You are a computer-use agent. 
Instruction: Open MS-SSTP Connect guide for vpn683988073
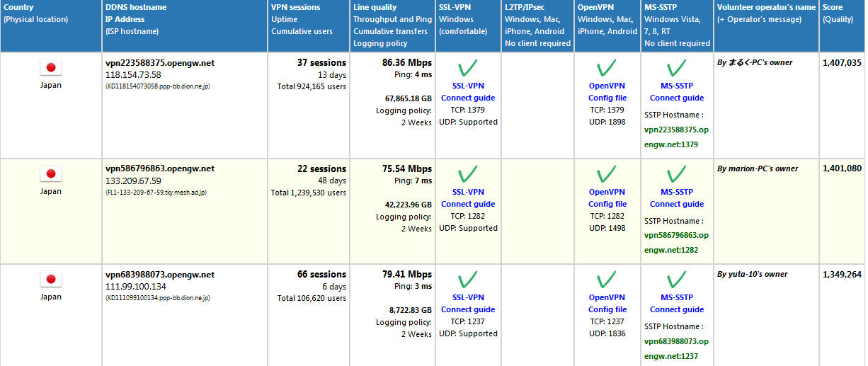pos(677,309)
